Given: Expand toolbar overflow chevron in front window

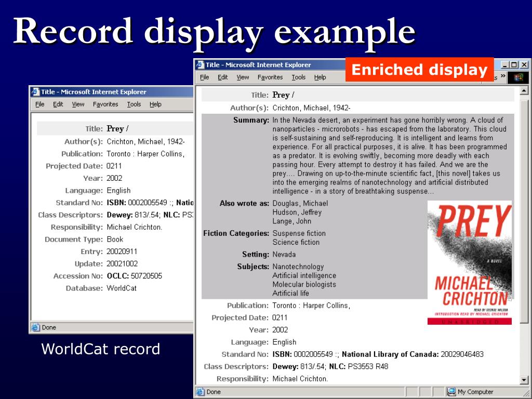Looking at the screenshot, I should tap(503, 76).
